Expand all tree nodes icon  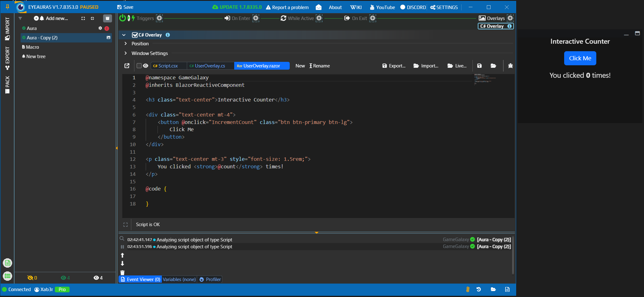pyautogui.click(x=83, y=18)
